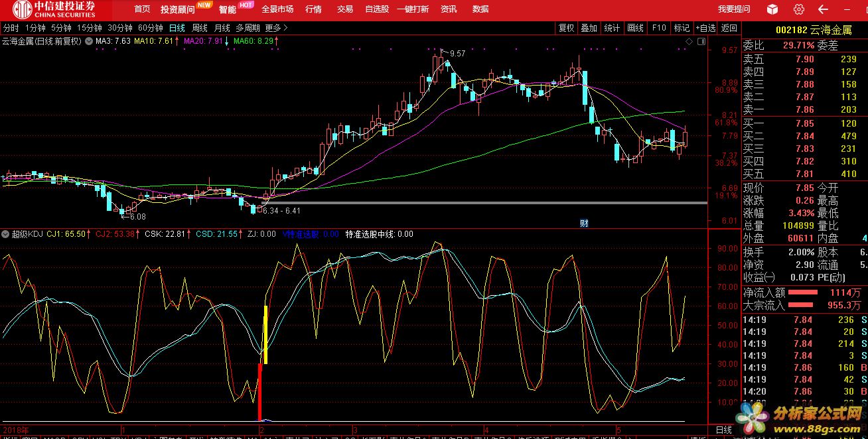
Task: Click 统计 statistics button
Action: coord(612,28)
